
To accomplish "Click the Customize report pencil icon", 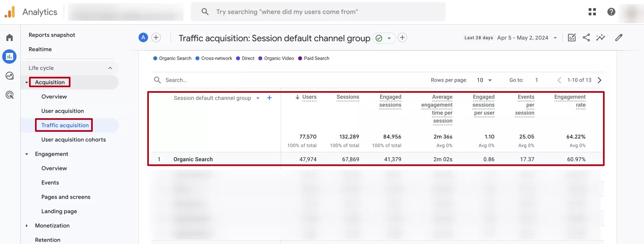I will [x=619, y=37].
